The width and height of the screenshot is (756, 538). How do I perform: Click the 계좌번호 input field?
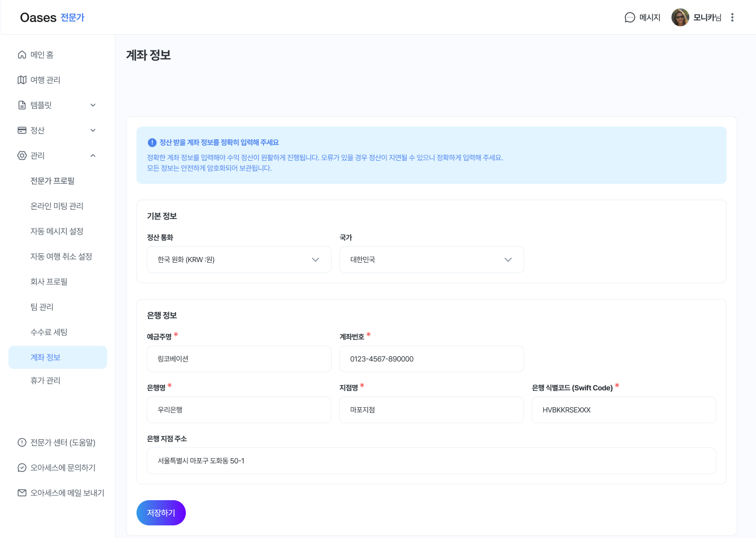(x=432, y=359)
